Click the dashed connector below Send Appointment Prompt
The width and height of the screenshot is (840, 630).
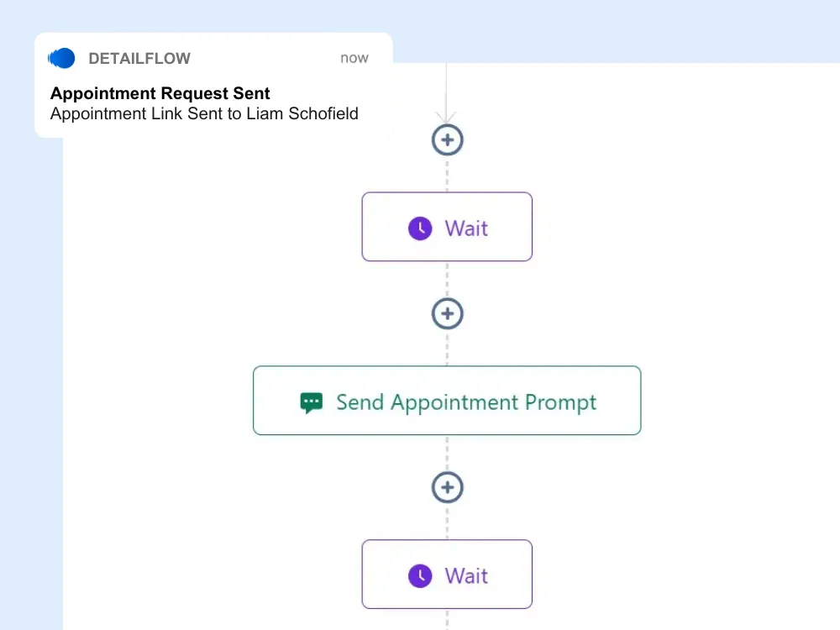tap(448, 453)
